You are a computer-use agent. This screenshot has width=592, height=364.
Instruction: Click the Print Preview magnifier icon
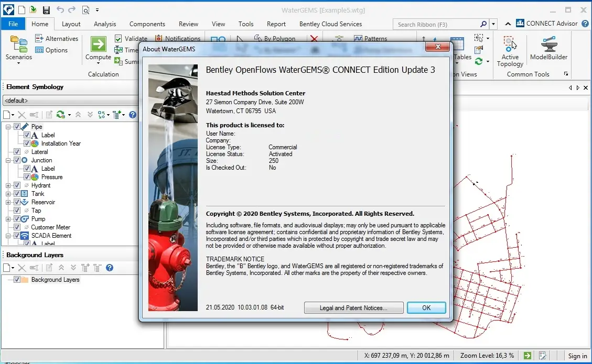[85, 10]
